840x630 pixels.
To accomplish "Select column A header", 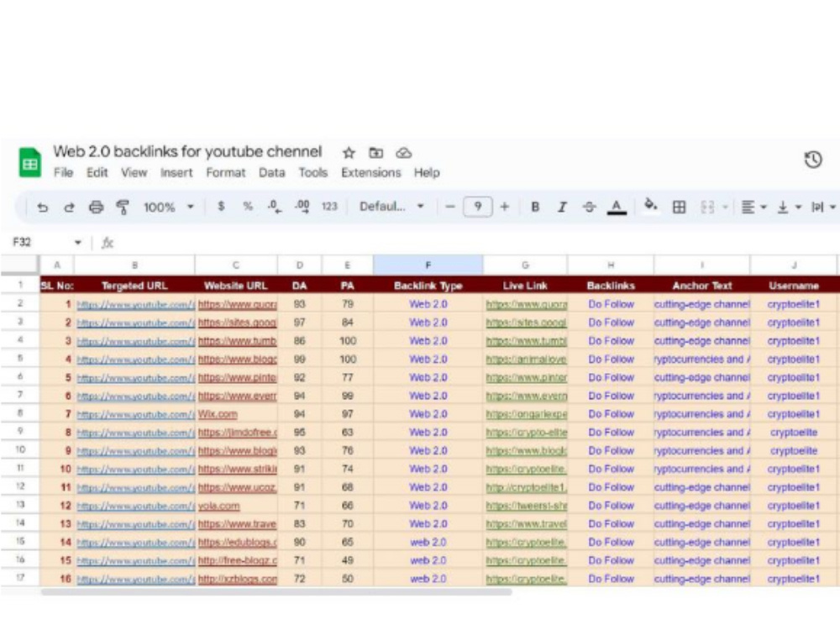I will (57, 265).
